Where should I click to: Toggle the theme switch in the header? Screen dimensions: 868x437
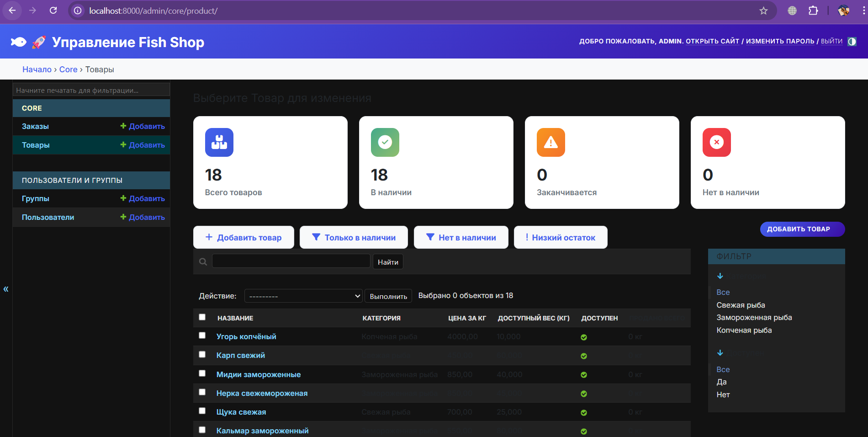[x=852, y=42]
